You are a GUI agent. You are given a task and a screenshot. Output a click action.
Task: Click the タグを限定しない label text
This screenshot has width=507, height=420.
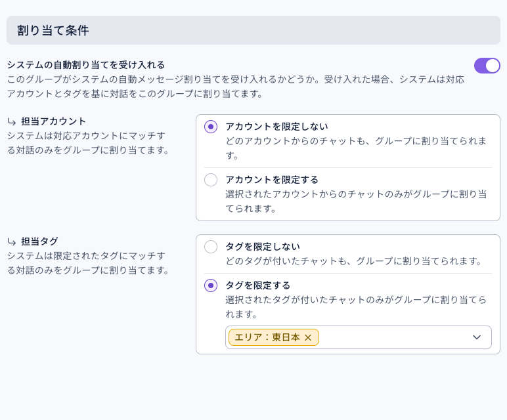263,247
